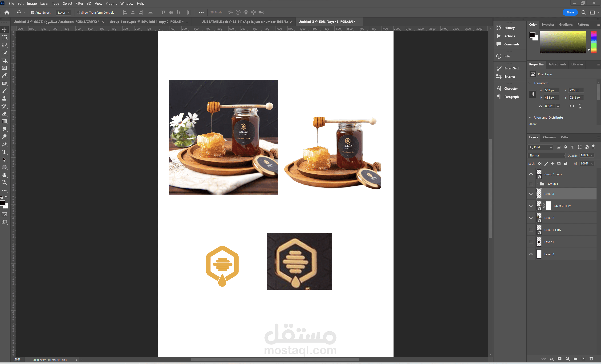Screen dimensions: 601x364
Task: Pick the Eyedropper tool
Action: 4,76
